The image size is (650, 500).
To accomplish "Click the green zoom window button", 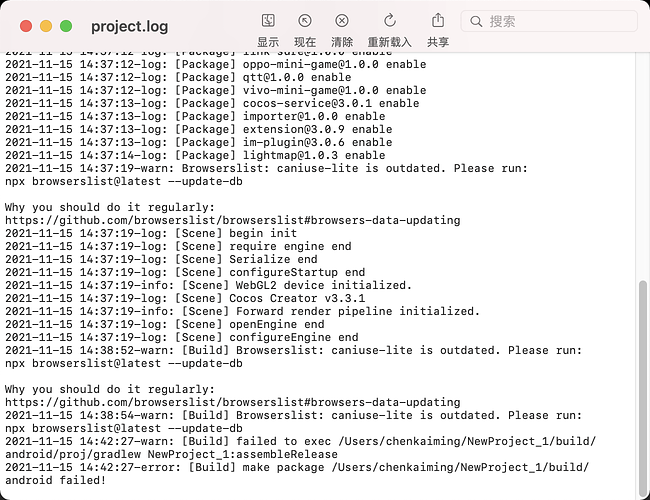I will [66, 26].
